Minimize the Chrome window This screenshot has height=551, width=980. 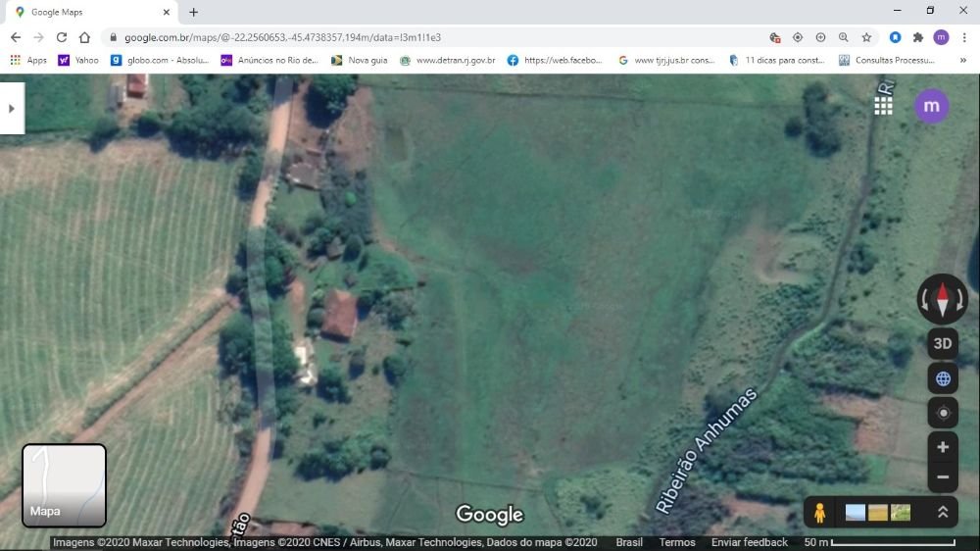(897, 11)
